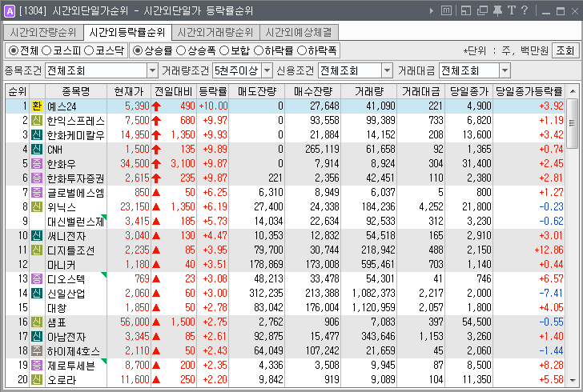Click the 신 badge beside 디지틀조선
Screen dimensions: 583x392
pyautogui.click(x=37, y=250)
